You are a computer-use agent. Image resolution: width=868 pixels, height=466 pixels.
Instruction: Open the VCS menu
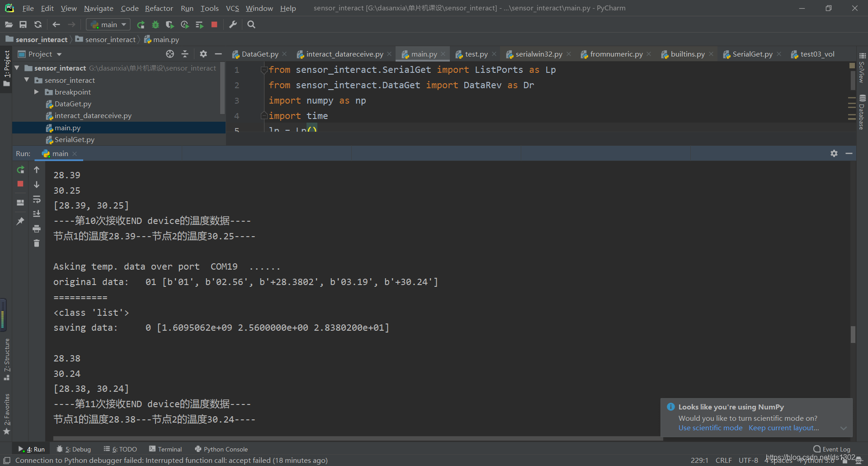[232, 8]
